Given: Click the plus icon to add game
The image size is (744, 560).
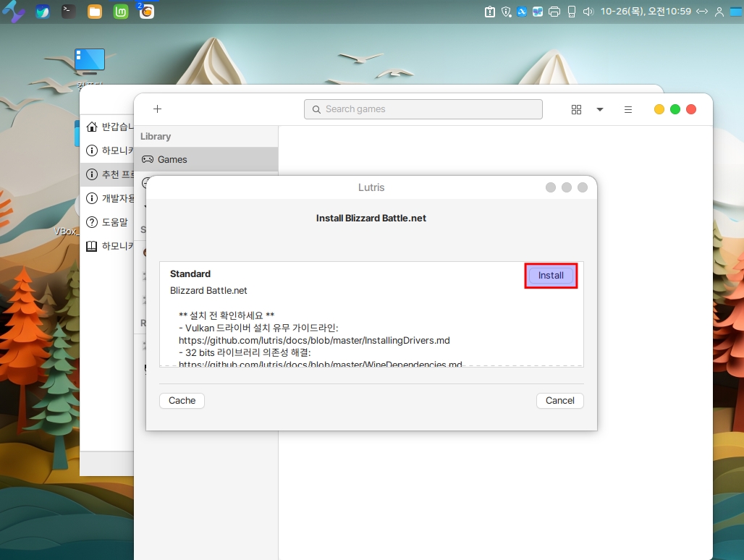Looking at the screenshot, I should click(x=157, y=109).
